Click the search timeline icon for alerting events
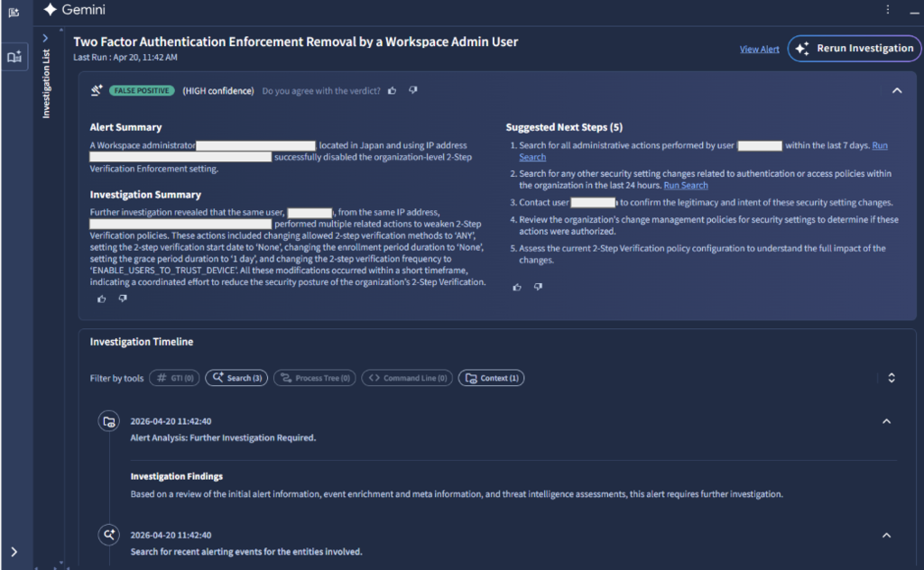Screen dimensions: 924x570 click(x=109, y=535)
